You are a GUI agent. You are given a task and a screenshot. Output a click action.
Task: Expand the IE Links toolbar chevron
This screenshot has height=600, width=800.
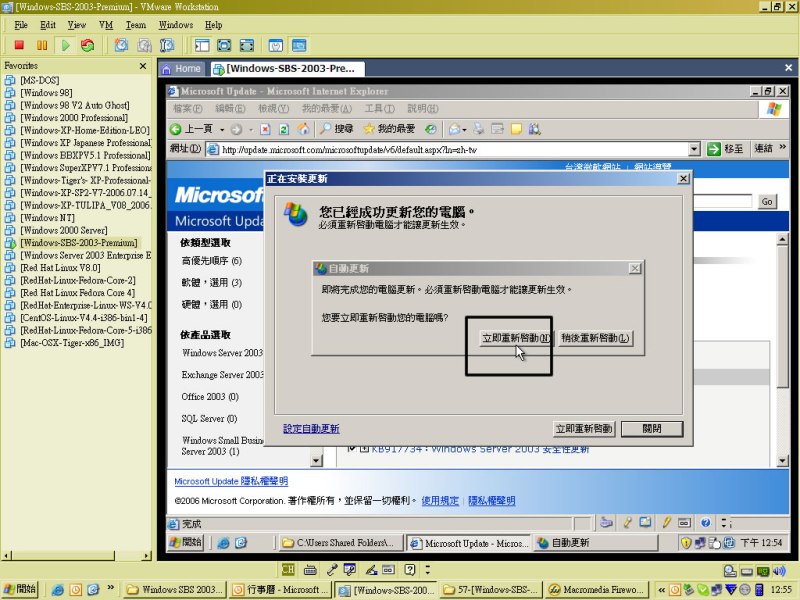783,147
